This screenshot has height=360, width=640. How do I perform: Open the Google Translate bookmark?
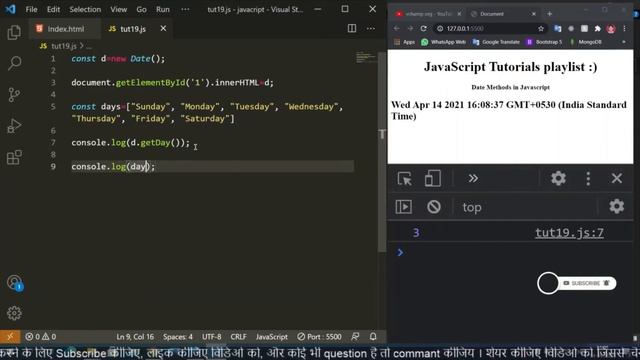click(496, 42)
